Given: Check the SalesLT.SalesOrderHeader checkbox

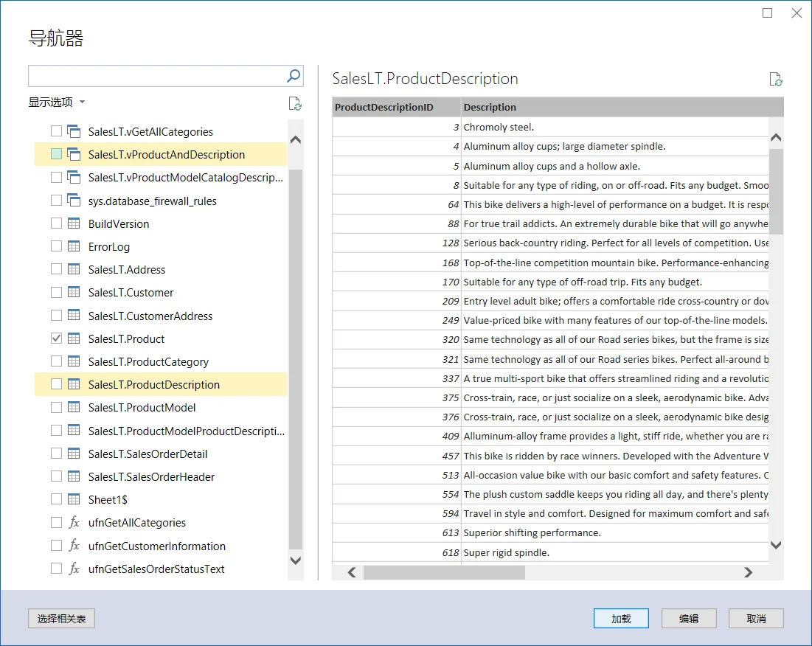Looking at the screenshot, I should (x=57, y=476).
